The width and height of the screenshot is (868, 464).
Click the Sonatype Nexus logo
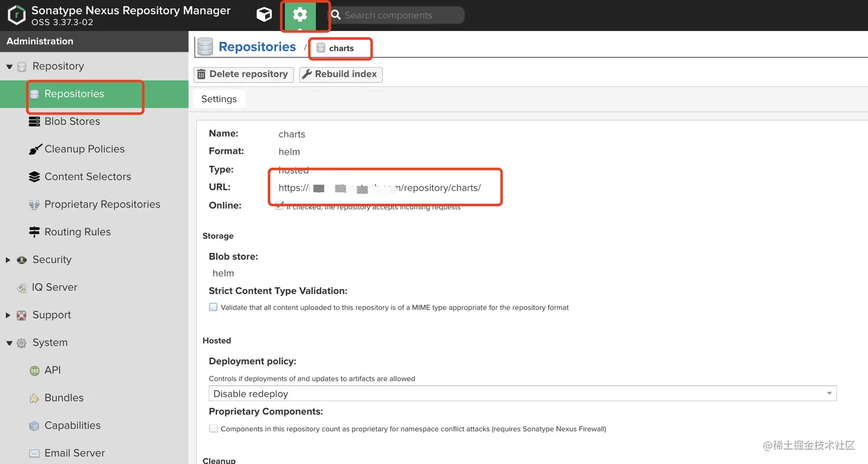pos(17,15)
